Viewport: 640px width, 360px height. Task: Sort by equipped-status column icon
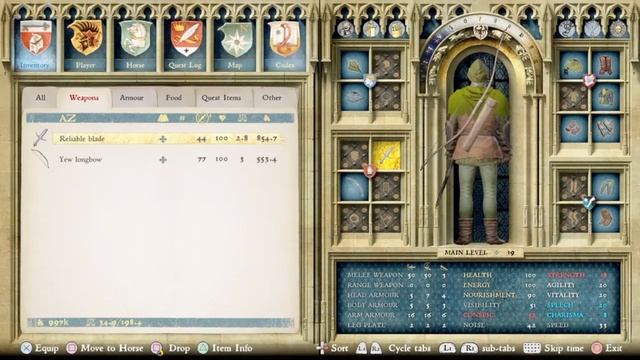click(x=163, y=118)
